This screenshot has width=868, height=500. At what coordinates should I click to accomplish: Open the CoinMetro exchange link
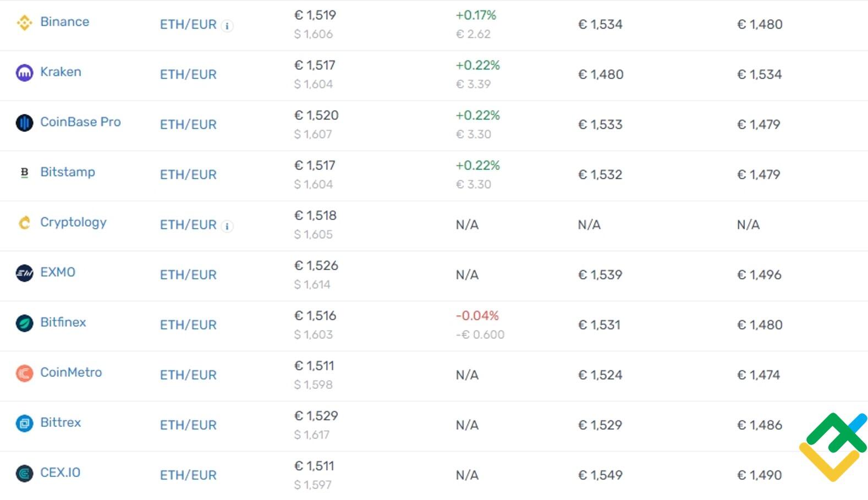point(71,372)
